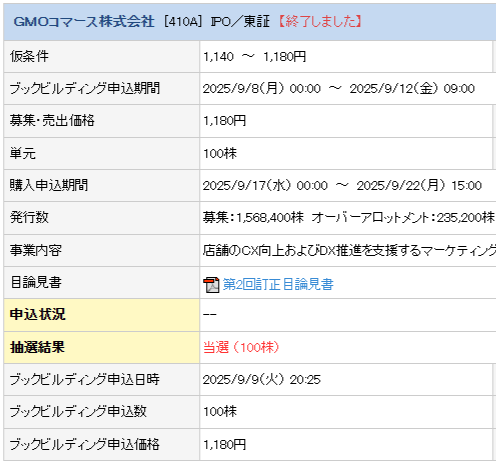496x464 pixels.
Task: Select the ブックビルディング申込期間 label
Action: [x=85, y=88]
